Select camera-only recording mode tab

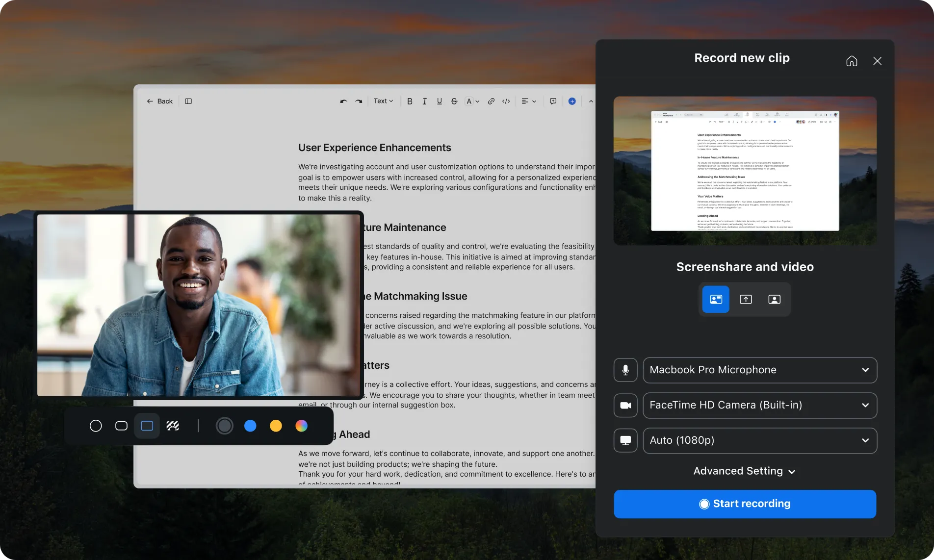[x=774, y=299]
